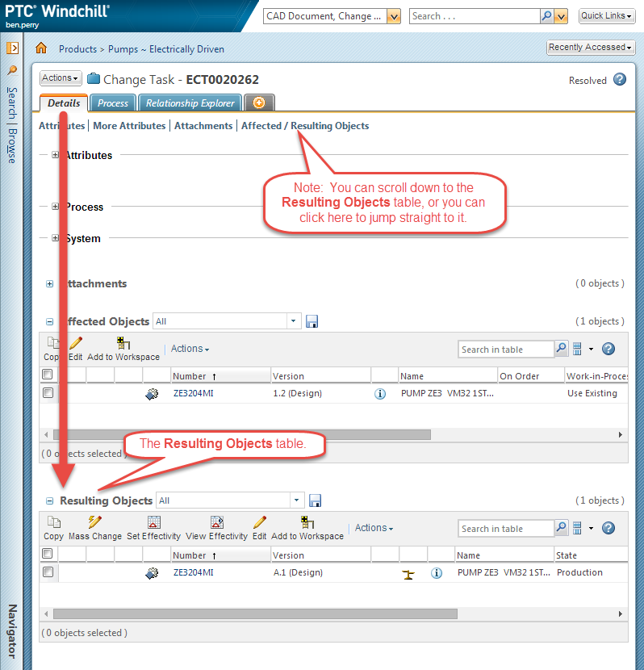Open Affected Objects table view options grid
644x670 pixels.
577,349
